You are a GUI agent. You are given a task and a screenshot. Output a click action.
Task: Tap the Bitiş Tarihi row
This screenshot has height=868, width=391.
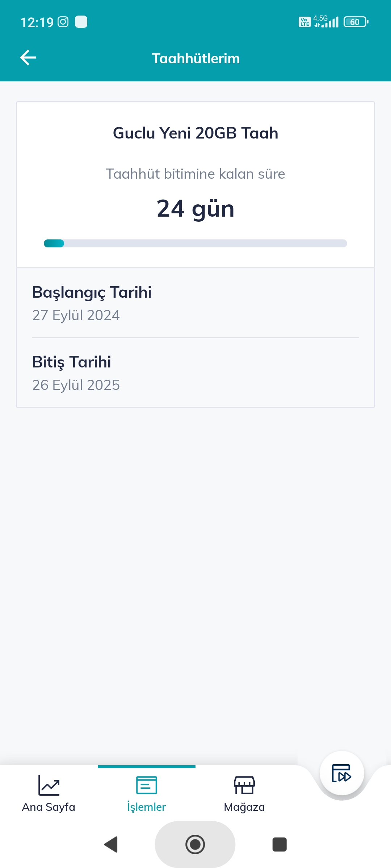click(x=195, y=373)
